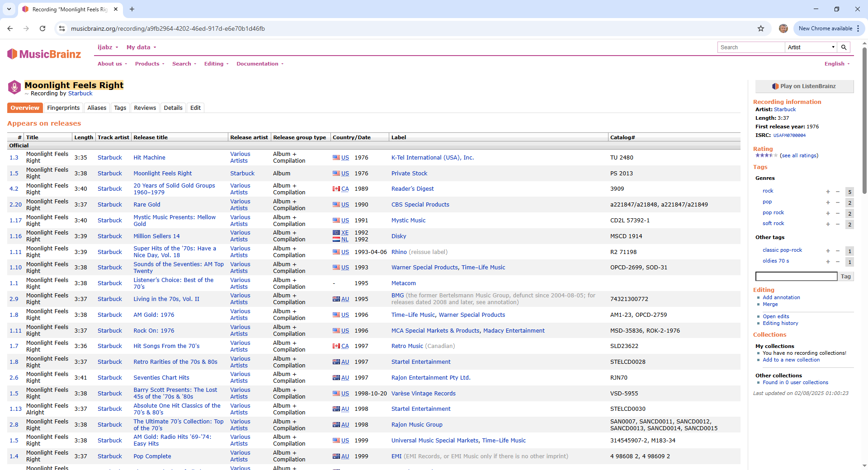Click the new tag input field
Image resolution: width=868 pixels, height=470 pixels.
(x=796, y=277)
